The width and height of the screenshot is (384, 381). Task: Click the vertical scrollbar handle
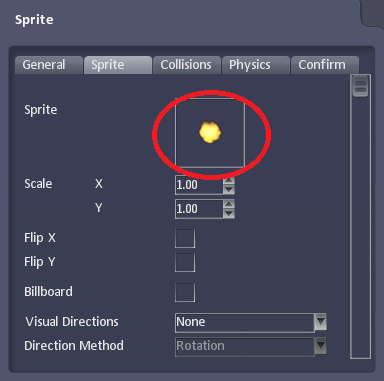(360, 86)
